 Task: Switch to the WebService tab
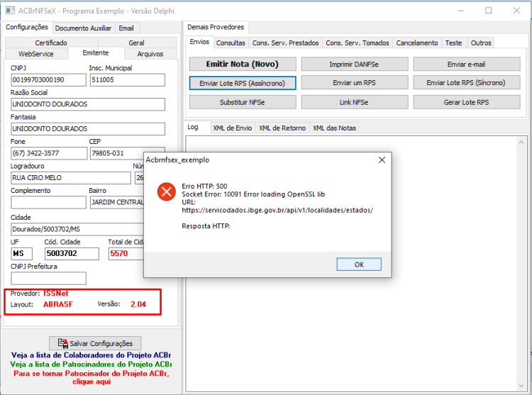pyautogui.click(x=36, y=54)
